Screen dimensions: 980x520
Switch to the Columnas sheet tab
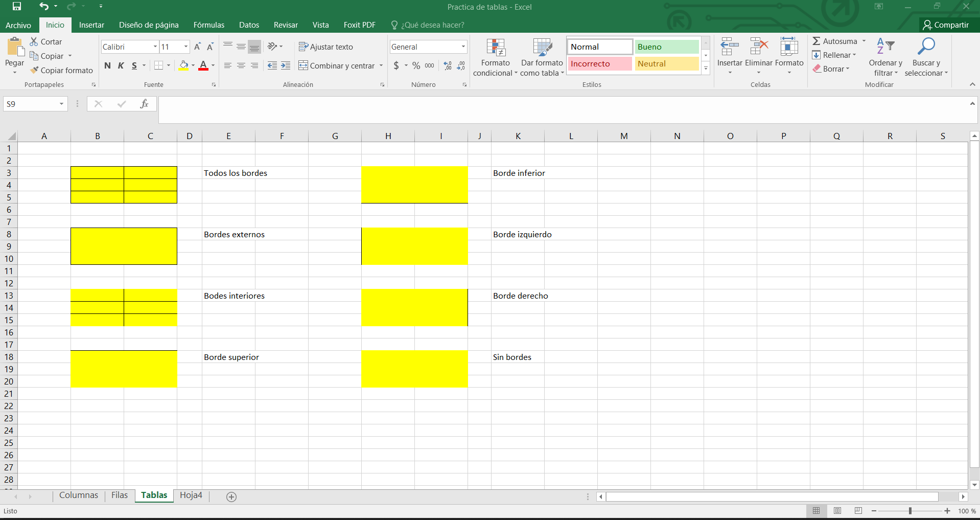coord(78,495)
